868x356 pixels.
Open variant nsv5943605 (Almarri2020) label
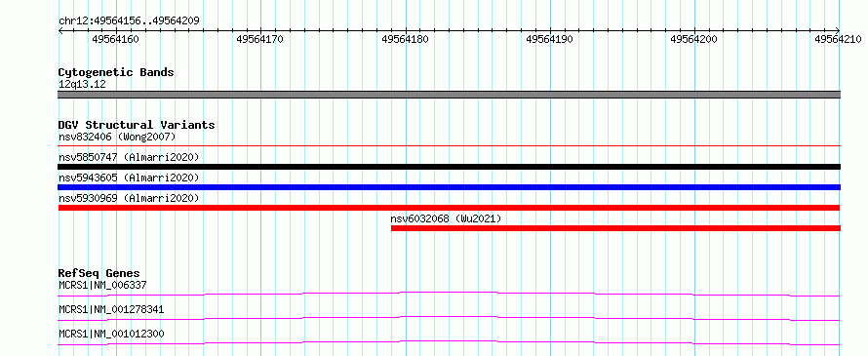click(129, 178)
